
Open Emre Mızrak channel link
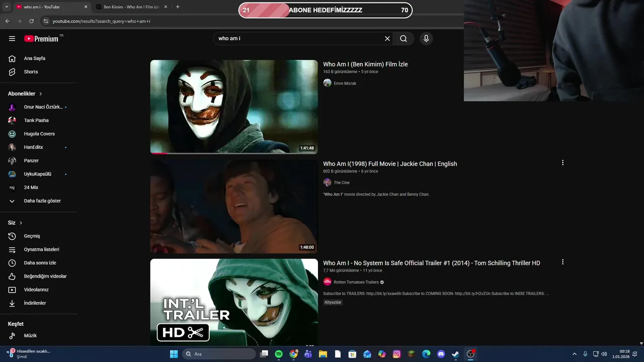click(345, 83)
